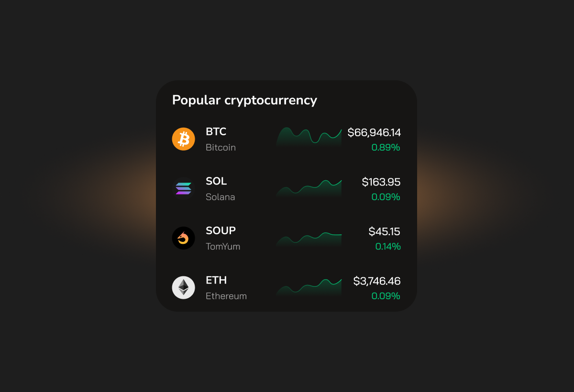
Task: View the Bitcoin price sparkline chart
Action: (309, 137)
